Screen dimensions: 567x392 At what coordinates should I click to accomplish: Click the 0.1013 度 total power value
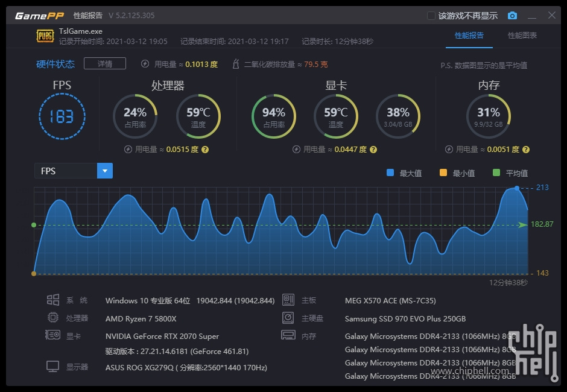point(201,65)
